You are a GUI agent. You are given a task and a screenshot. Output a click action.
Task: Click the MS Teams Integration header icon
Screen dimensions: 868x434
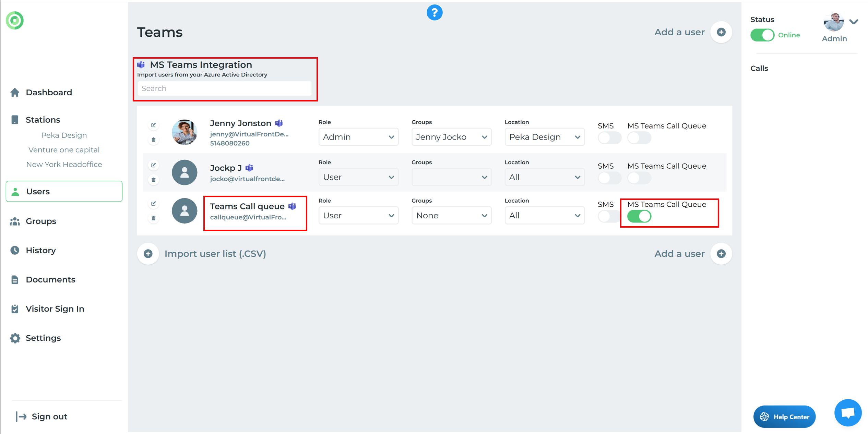click(x=141, y=64)
